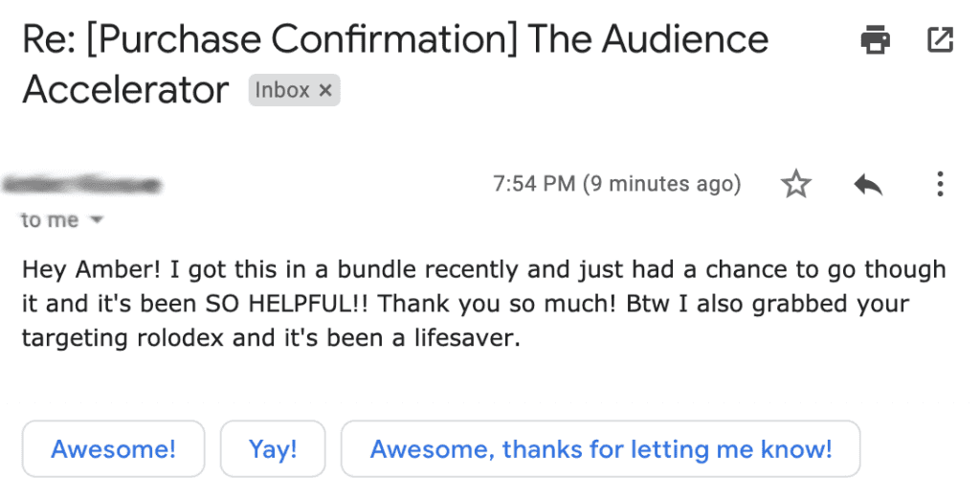Click 'Hey Amber!' at start of message
This screenshot has width=980, height=501.
pyautogui.click(x=91, y=270)
